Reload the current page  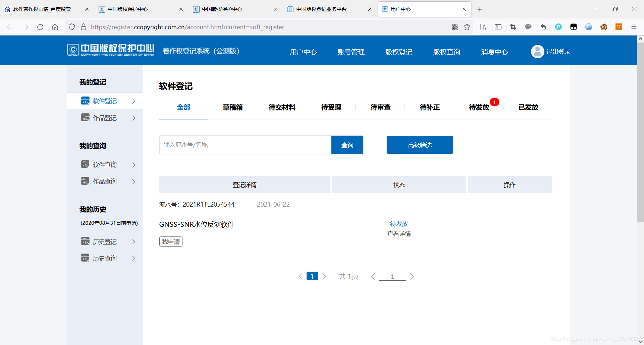coord(40,27)
